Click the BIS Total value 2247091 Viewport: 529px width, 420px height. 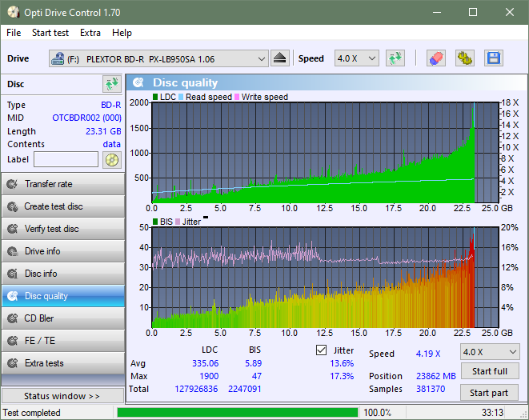coord(245,389)
